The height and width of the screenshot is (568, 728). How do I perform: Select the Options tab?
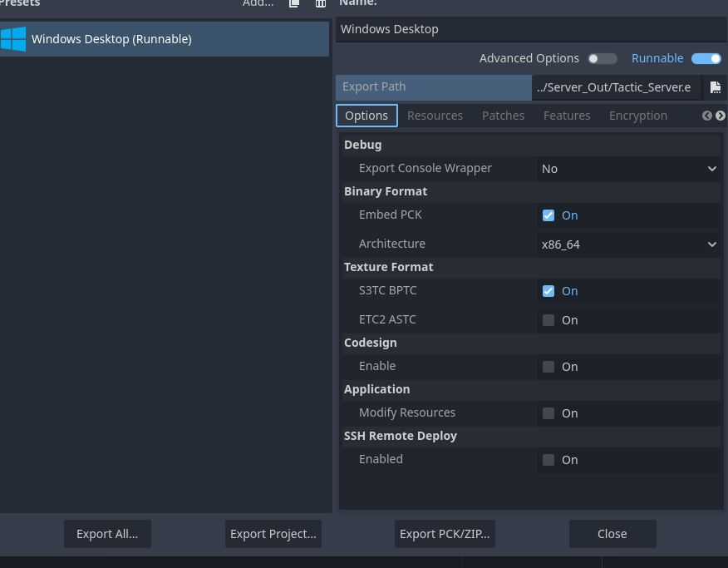[366, 116]
